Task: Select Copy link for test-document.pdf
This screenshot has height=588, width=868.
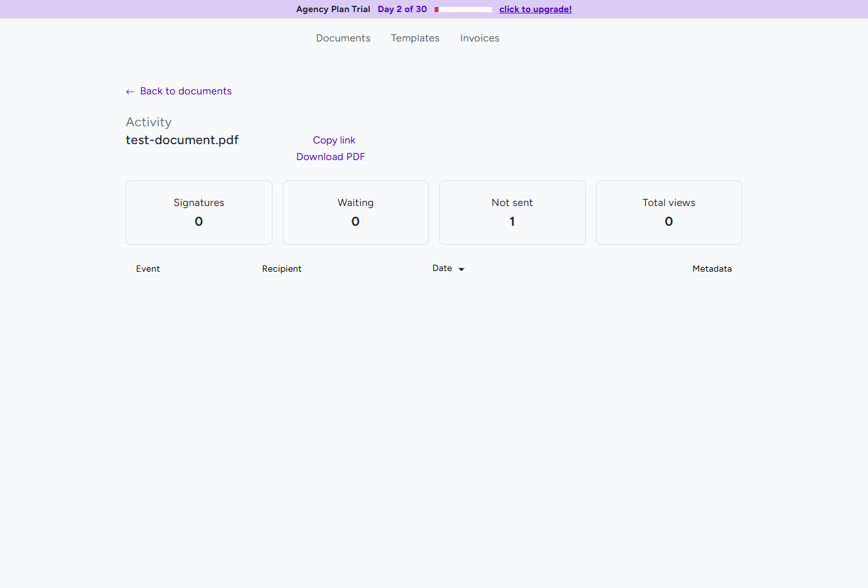Action: 333,140
